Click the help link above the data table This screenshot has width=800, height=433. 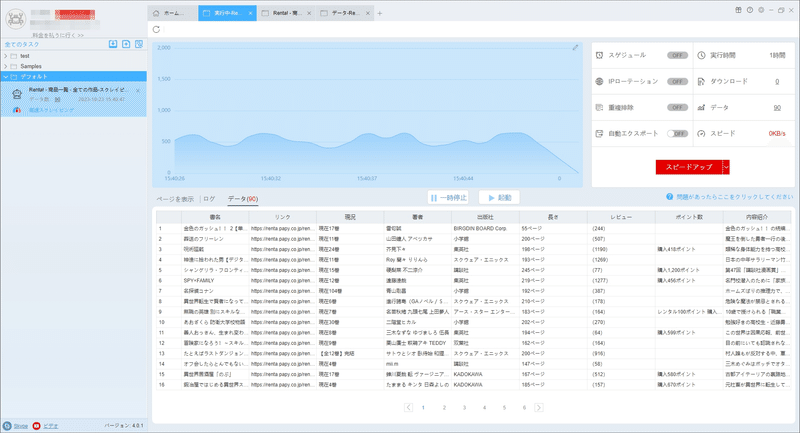[x=735, y=197]
